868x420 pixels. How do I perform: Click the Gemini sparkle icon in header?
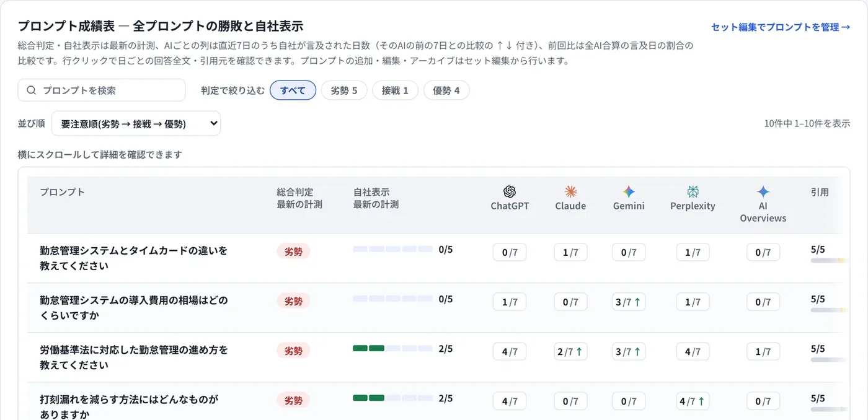point(629,191)
